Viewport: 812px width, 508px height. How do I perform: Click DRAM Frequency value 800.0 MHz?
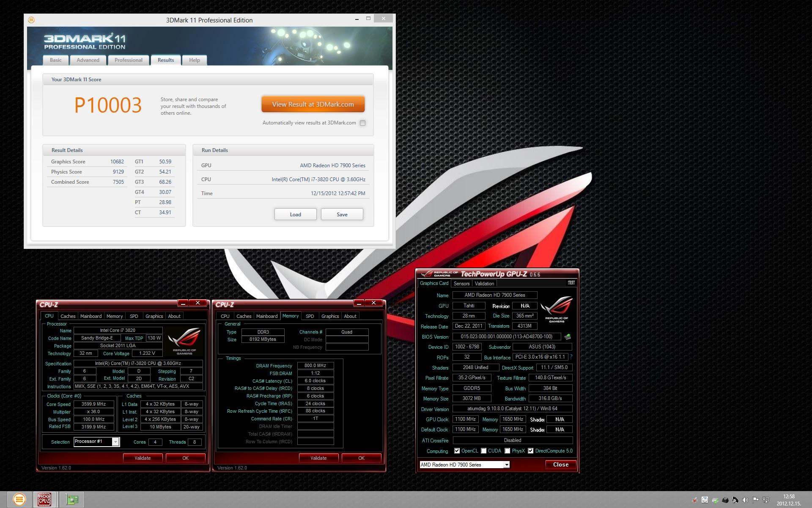[315, 365]
